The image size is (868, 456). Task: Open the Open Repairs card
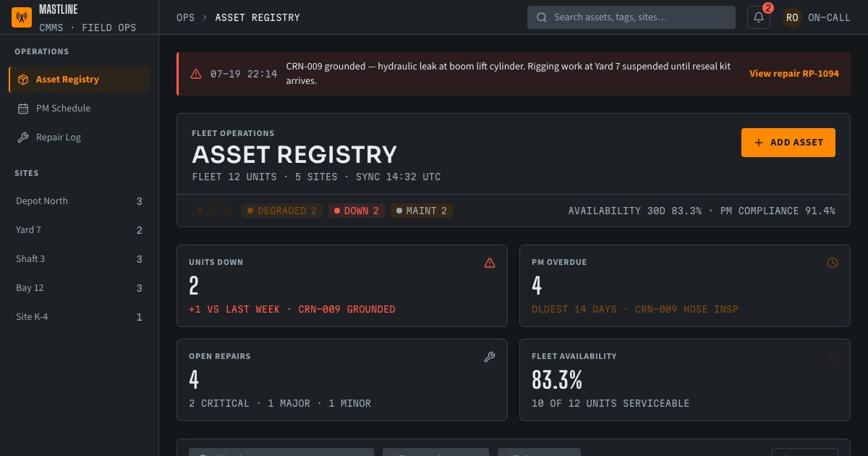pos(342,380)
